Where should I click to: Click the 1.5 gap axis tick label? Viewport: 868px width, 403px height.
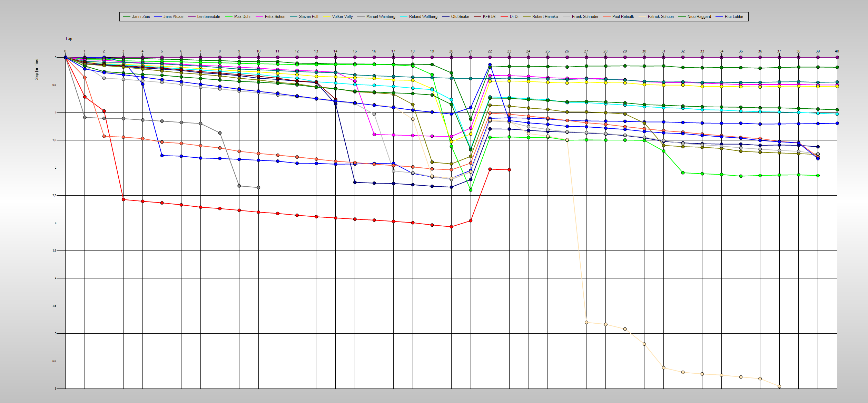click(54, 140)
